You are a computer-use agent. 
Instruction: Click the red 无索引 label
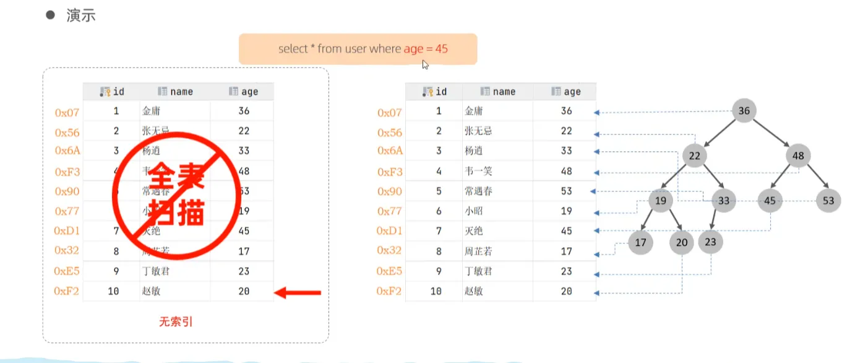(176, 322)
